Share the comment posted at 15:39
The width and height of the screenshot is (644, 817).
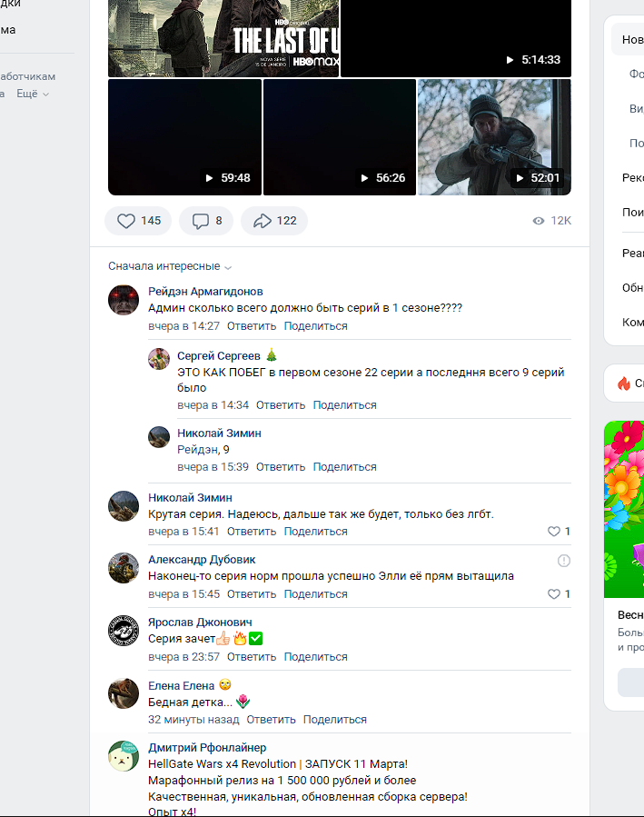[x=344, y=467]
